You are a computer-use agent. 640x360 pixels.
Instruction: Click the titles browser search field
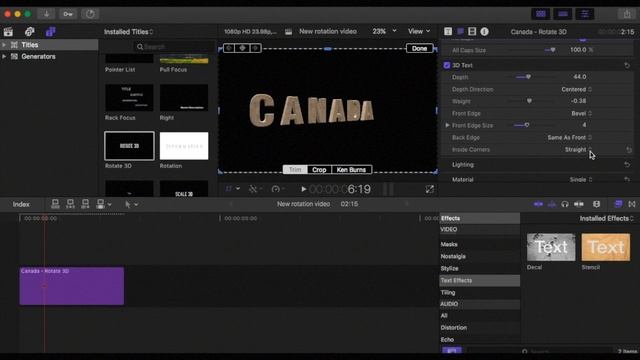point(174,47)
